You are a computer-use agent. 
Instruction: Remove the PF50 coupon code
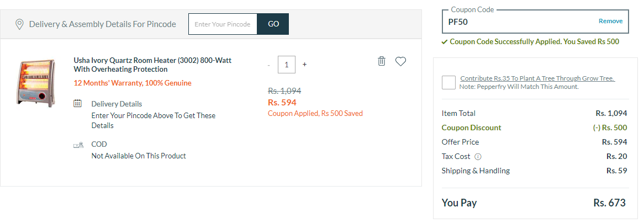[610, 21]
